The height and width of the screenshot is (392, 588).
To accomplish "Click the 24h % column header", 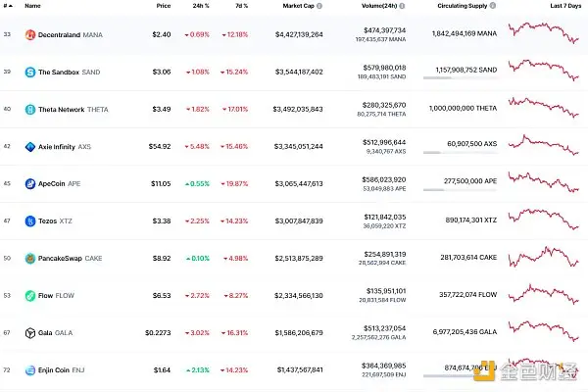I will [x=200, y=6].
